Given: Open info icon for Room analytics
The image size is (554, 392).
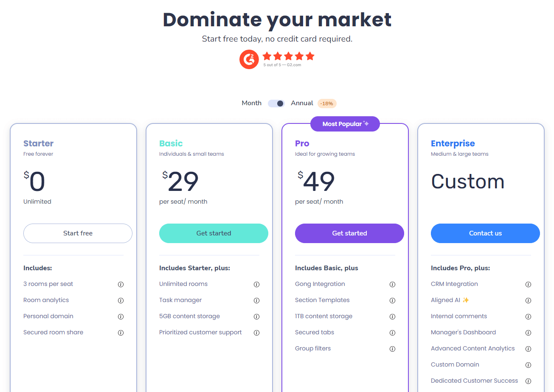Looking at the screenshot, I should (121, 300).
